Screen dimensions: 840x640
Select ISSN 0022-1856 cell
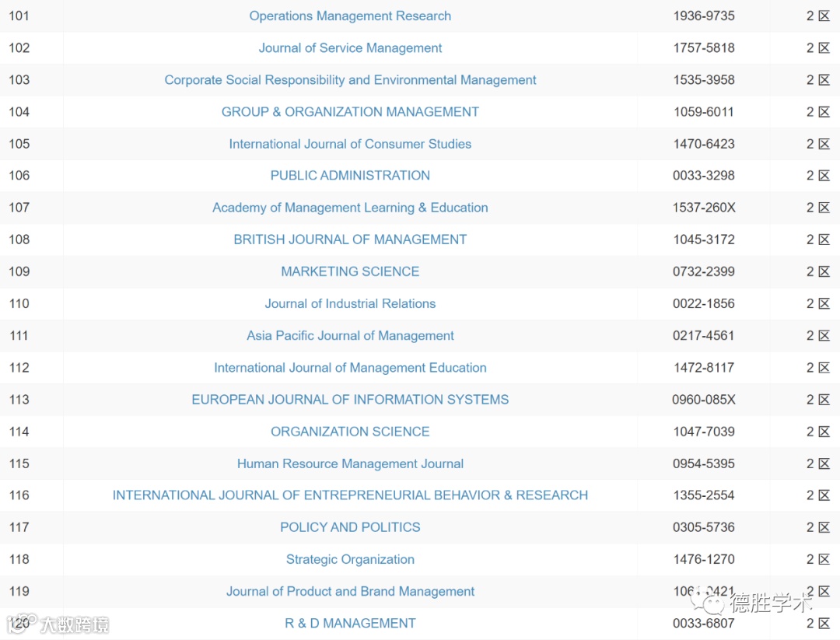pyautogui.click(x=703, y=303)
